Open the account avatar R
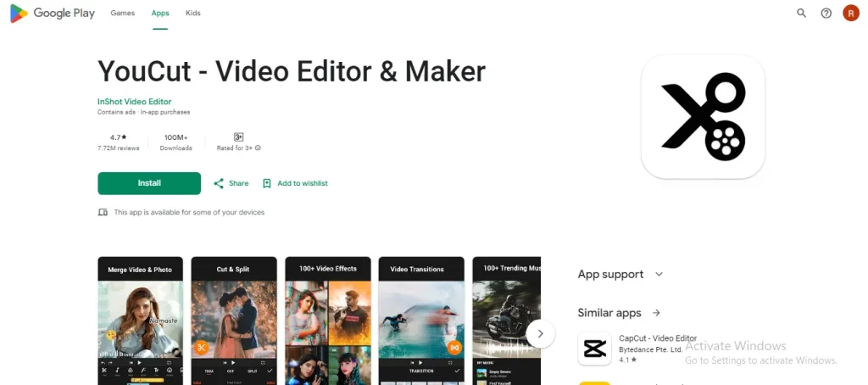 (x=851, y=13)
